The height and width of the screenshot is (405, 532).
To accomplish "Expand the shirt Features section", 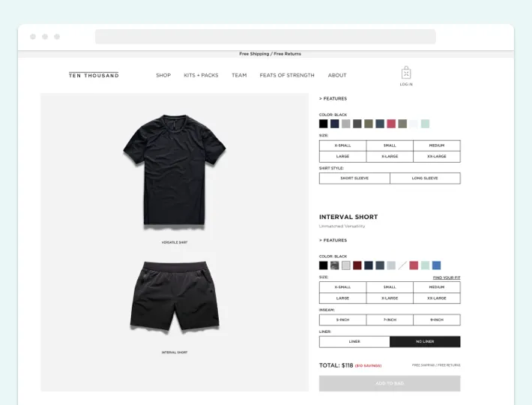I will point(333,98).
